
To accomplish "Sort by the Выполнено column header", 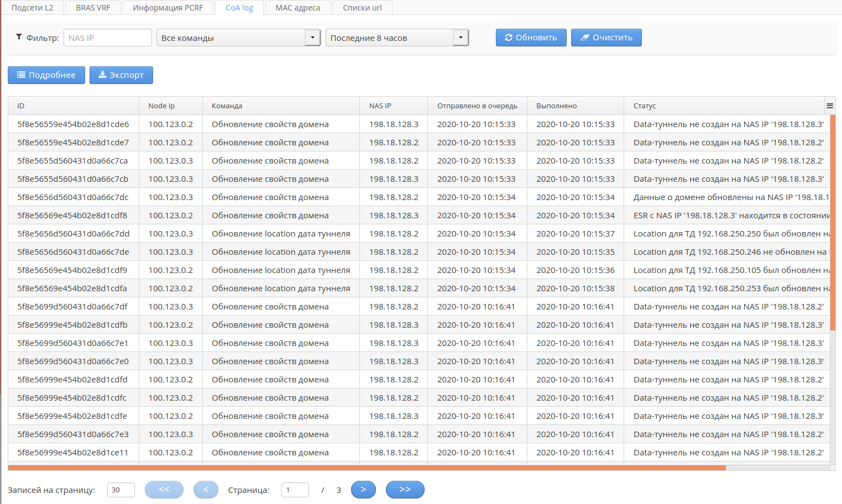I will pyautogui.click(x=556, y=106).
